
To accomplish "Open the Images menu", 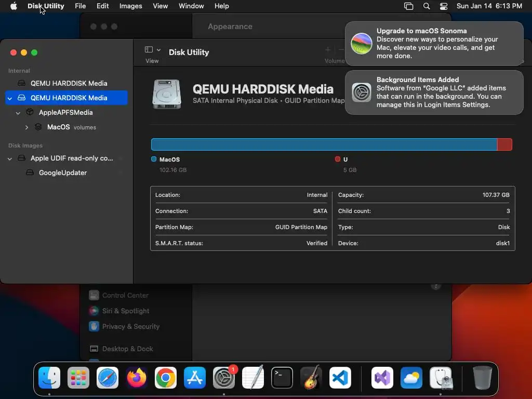I will pyautogui.click(x=130, y=6).
